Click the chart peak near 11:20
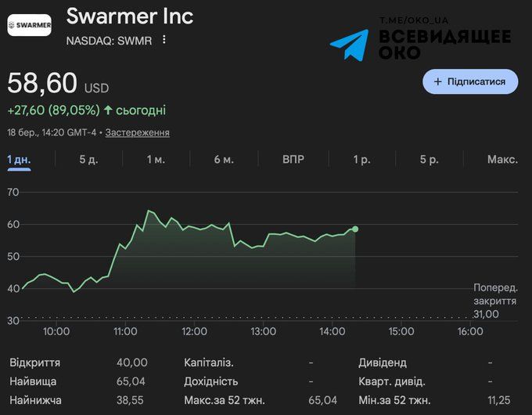The height and width of the screenshot is (415, 532). 148,211
